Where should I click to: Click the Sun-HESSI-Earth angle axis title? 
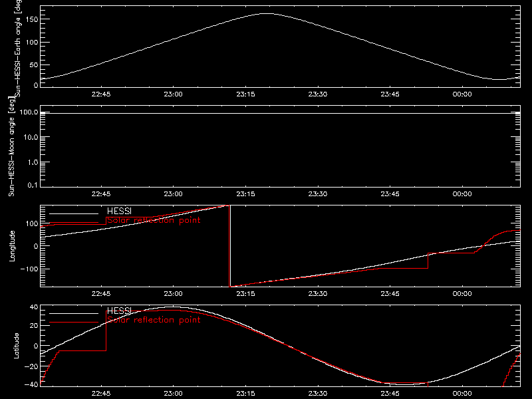point(18,48)
